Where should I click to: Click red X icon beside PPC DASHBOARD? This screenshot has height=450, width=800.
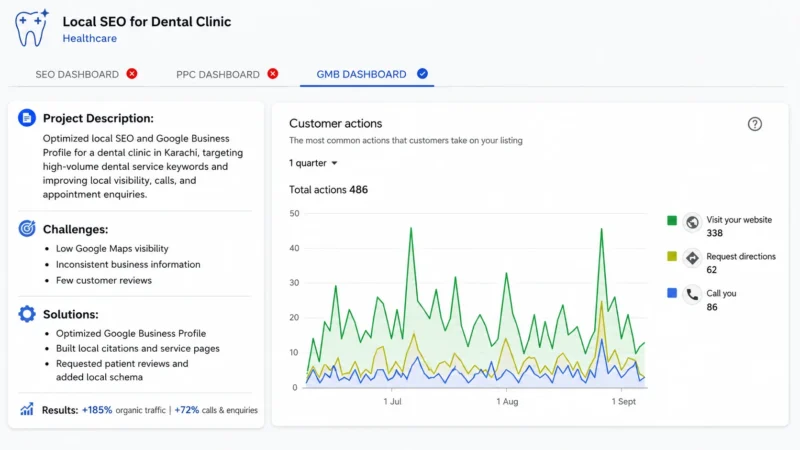click(273, 74)
